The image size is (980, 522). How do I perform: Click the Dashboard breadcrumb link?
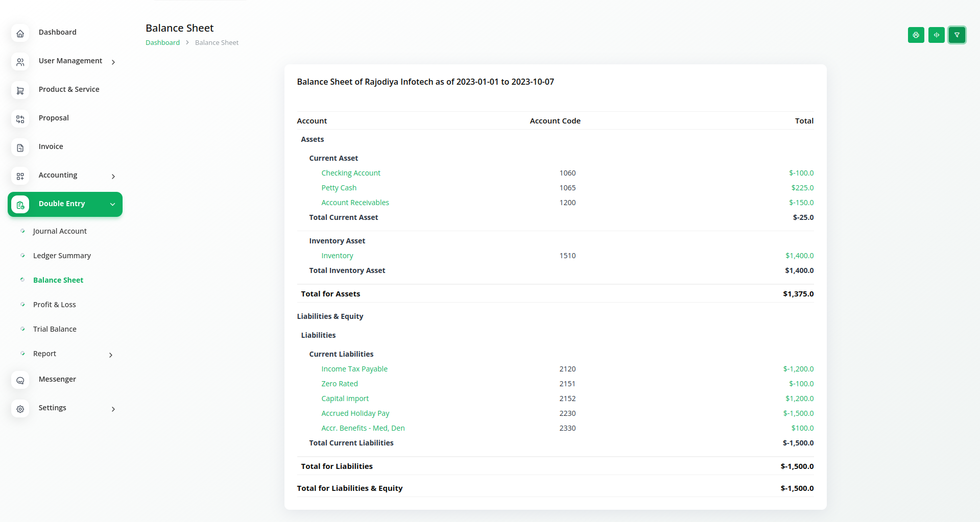162,43
